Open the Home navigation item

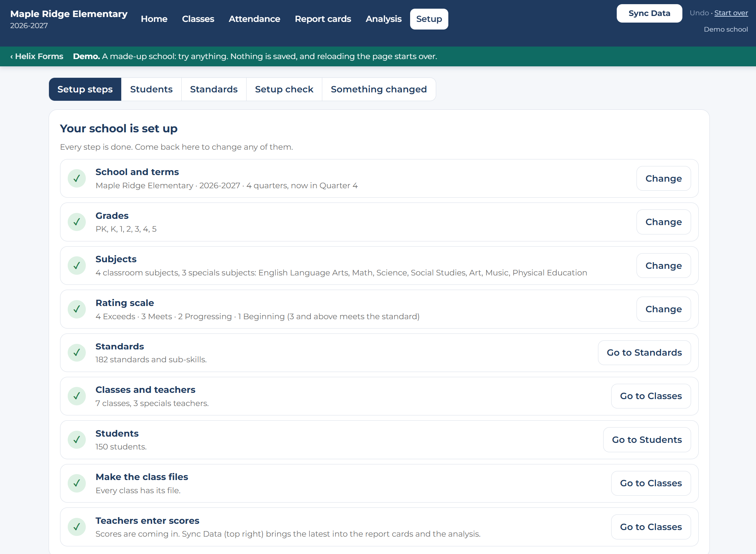click(154, 19)
